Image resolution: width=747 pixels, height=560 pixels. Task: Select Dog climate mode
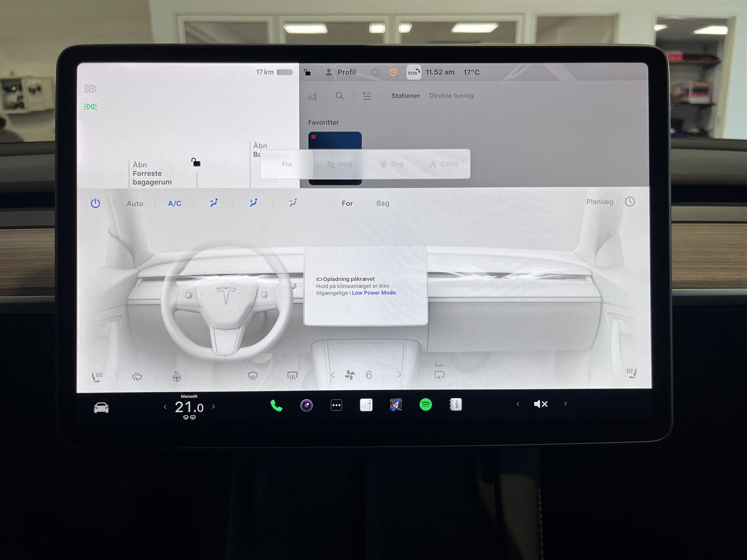tap(392, 164)
